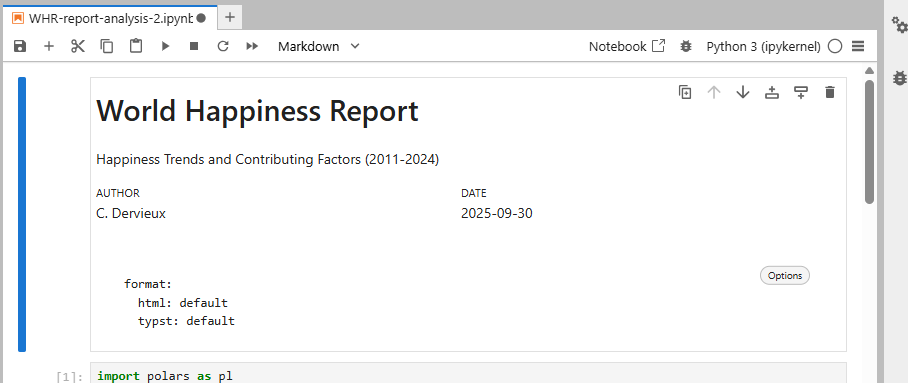Interrupt the kernel with stop icon

(194, 46)
